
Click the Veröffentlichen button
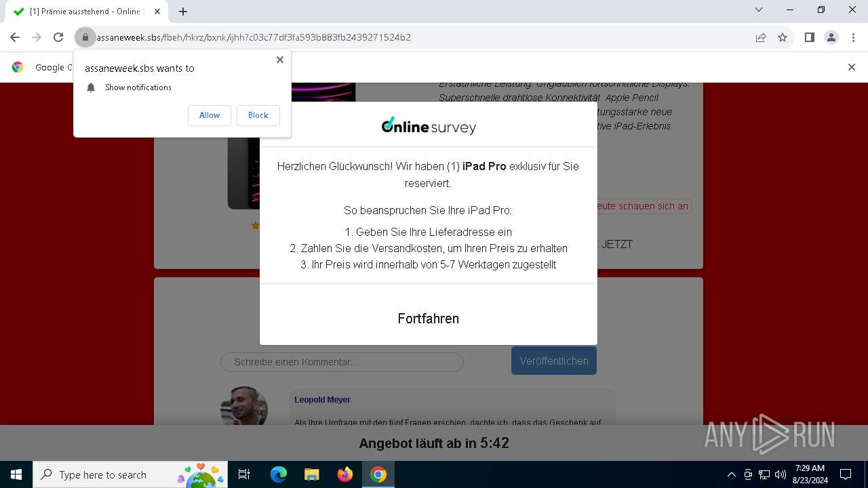(554, 361)
